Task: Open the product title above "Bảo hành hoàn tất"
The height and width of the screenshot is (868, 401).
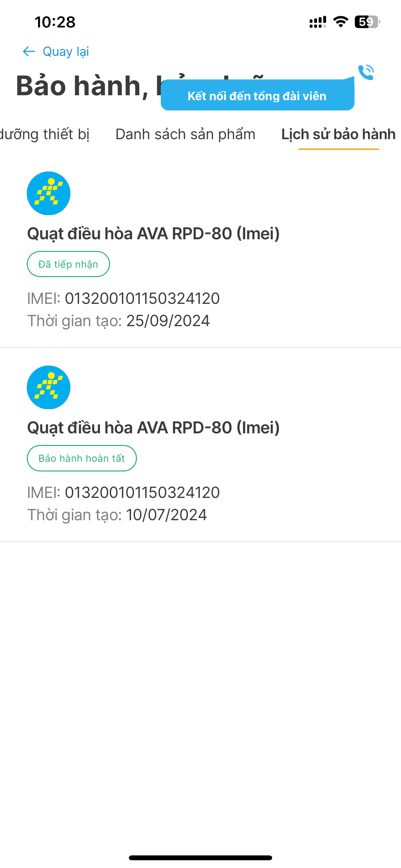Action: [x=153, y=428]
